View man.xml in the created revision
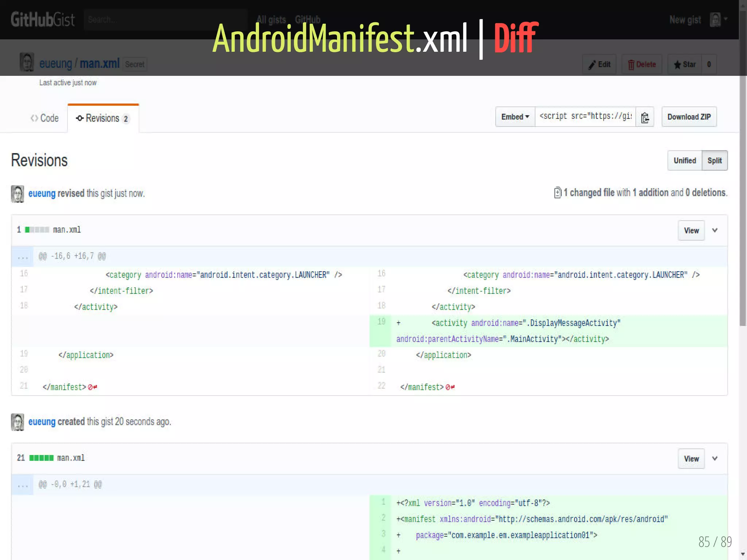The width and height of the screenshot is (747, 560). coord(691,459)
